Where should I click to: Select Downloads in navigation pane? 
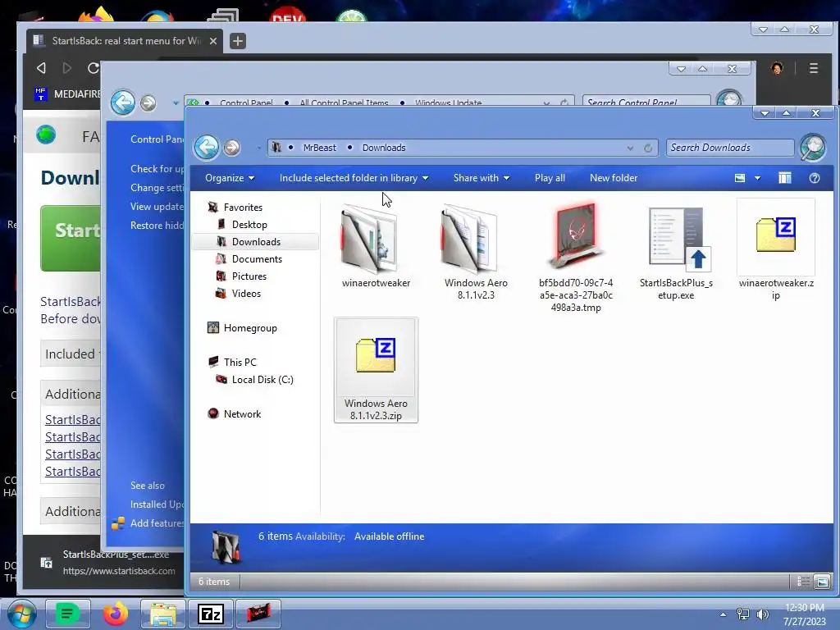point(256,242)
